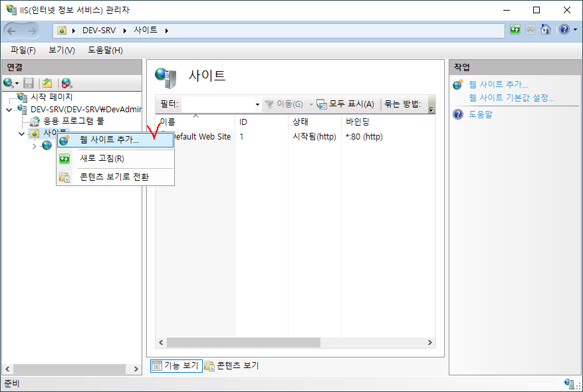The image size is (583, 392).
Task: Click the *:80 (http) binding cell
Action: [x=364, y=137]
